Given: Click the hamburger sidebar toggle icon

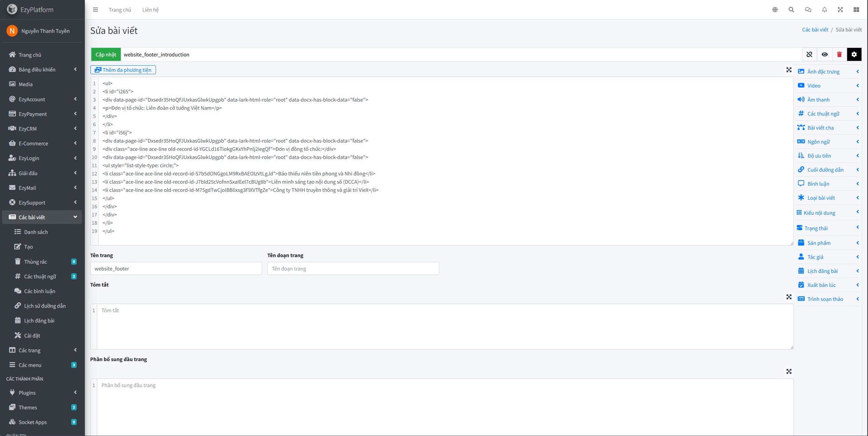Looking at the screenshot, I should [x=95, y=10].
